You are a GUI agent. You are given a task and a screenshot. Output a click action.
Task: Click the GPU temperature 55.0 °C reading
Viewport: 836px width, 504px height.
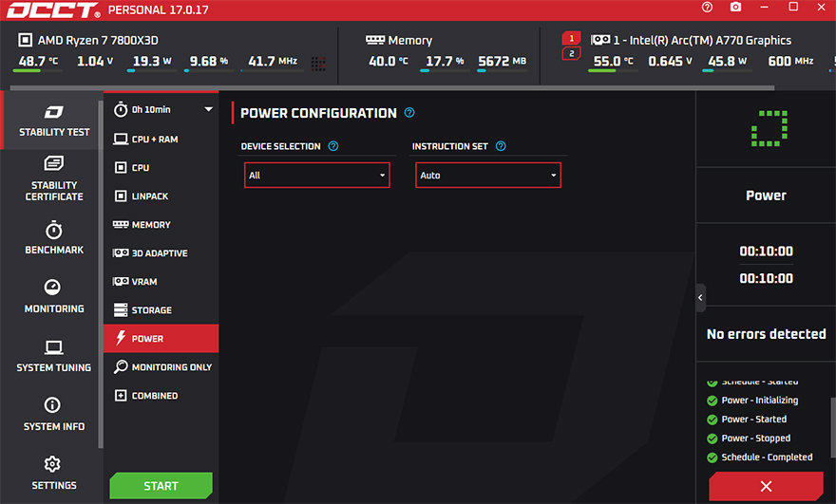[613, 62]
